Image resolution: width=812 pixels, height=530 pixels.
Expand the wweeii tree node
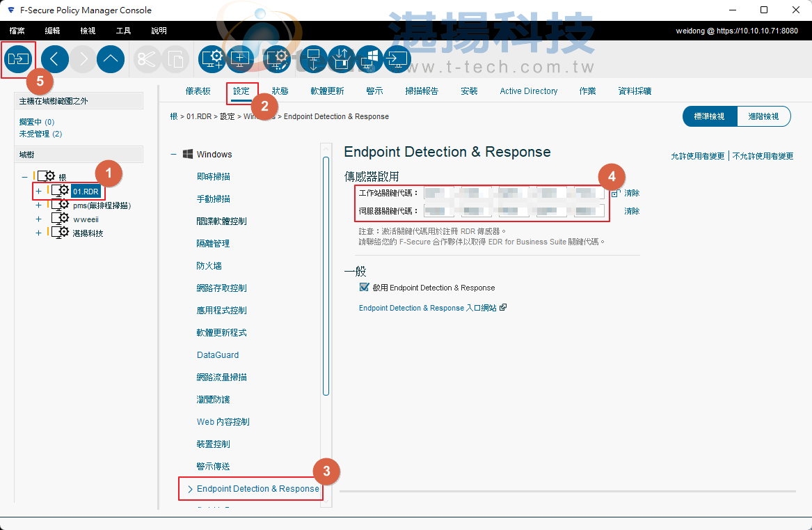pyautogui.click(x=38, y=219)
